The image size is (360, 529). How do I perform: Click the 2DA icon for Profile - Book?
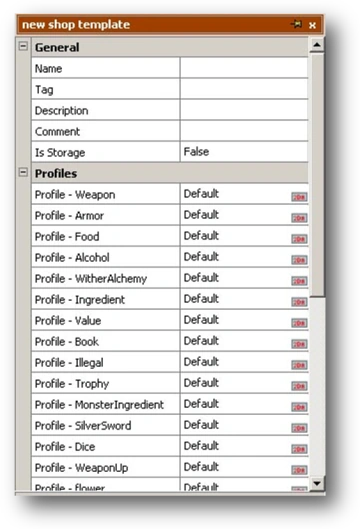coord(299,344)
